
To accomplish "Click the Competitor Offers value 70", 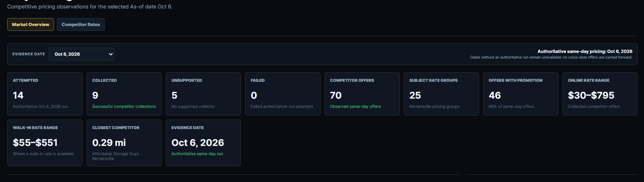I will pos(336,95).
